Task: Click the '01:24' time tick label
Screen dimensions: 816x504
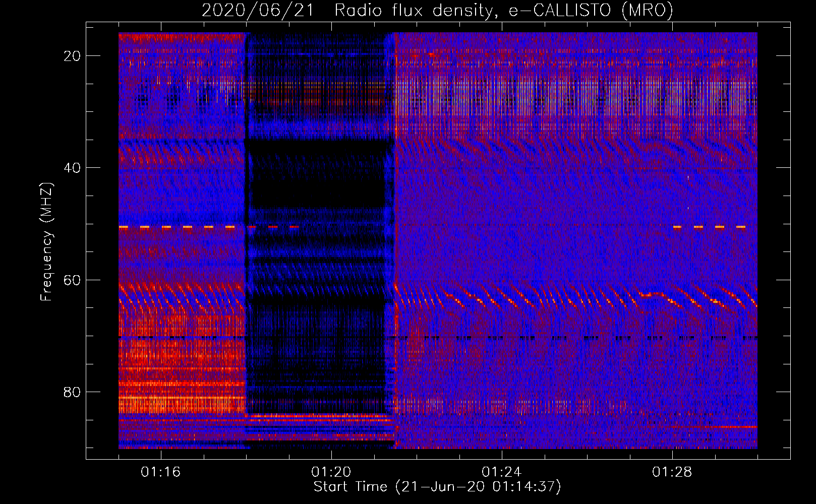Action: click(x=501, y=472)
